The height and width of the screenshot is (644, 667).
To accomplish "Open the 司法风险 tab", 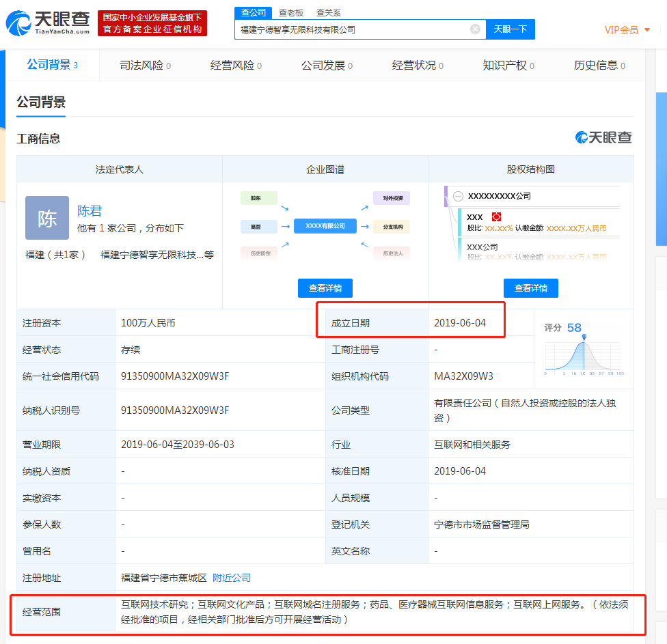I will tap(145, 66).
